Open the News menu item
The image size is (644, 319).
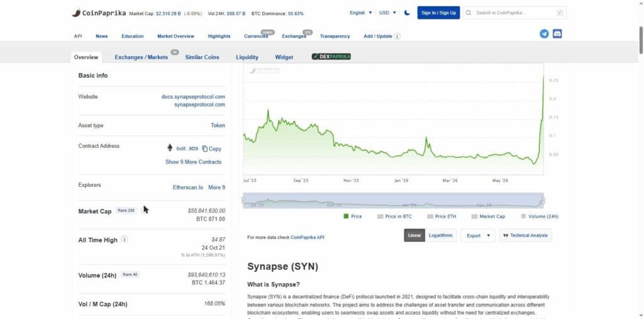(x=101, y=36)
